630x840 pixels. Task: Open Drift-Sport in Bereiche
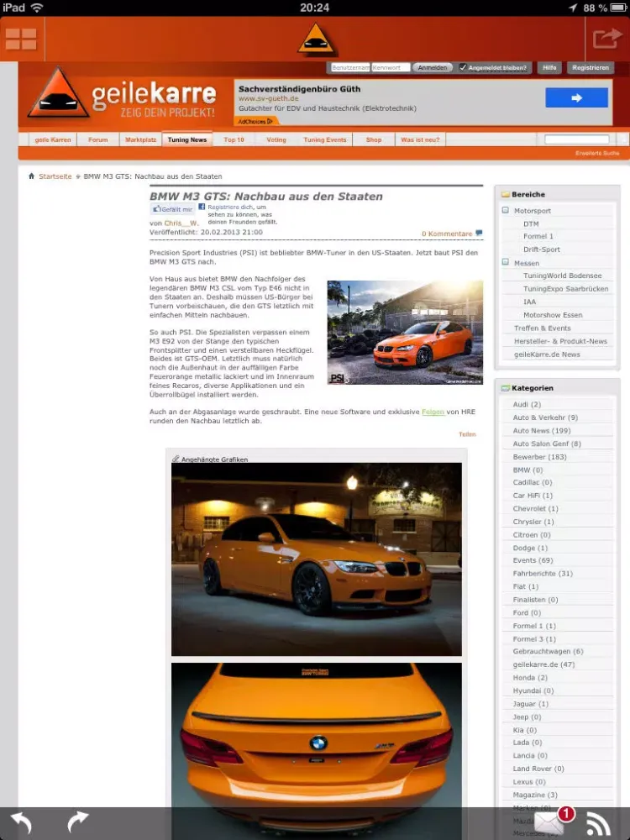point(542,249)
